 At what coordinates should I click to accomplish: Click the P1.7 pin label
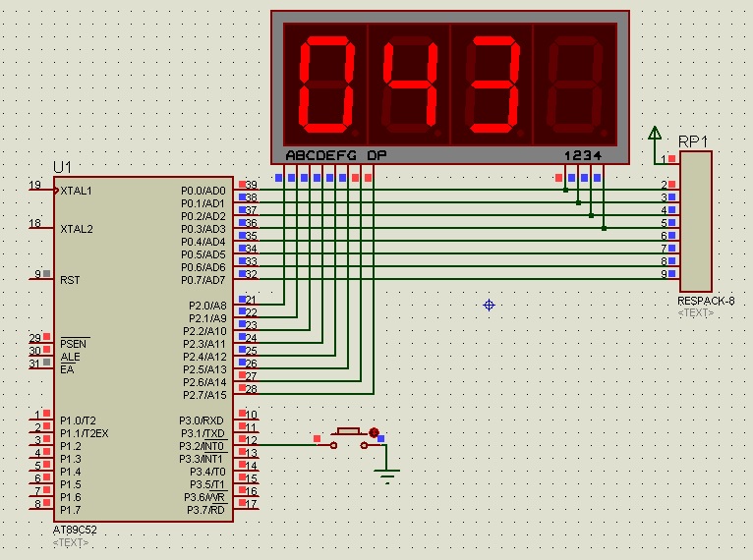70,510
